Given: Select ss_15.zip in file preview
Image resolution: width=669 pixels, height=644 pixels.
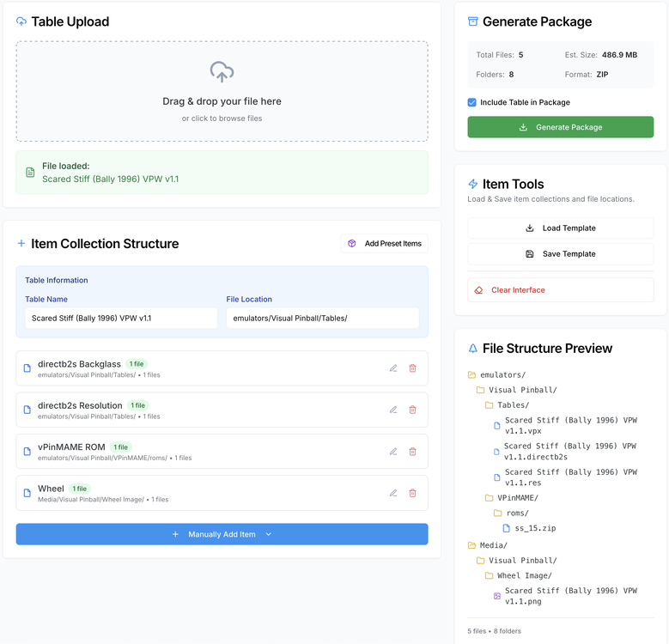Looking at the screenshot, I should point(535,528).
